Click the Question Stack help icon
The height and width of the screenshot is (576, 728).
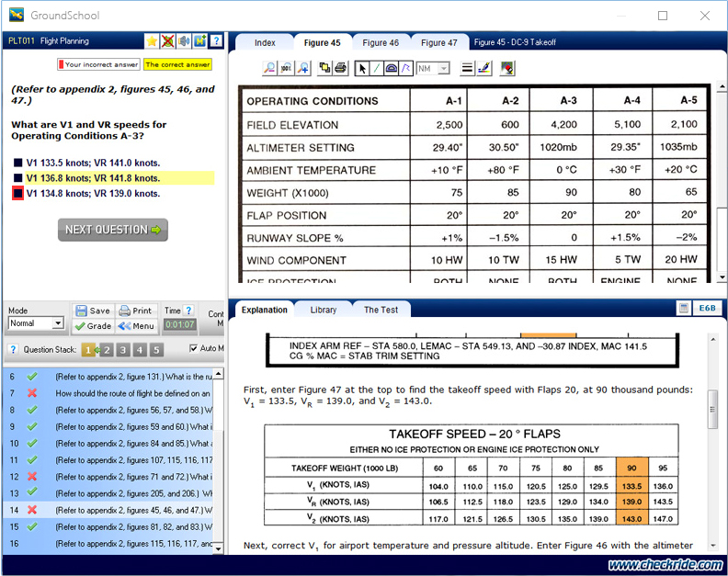click(13, 349)
